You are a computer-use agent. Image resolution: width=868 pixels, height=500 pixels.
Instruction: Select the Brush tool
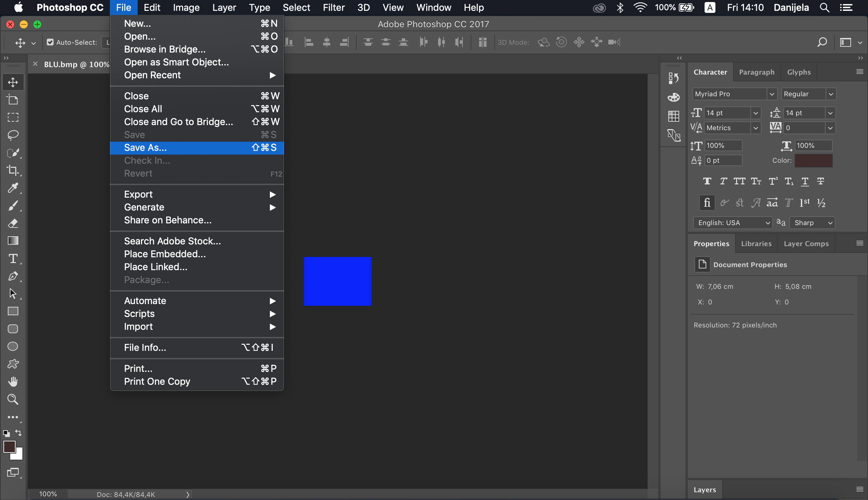(x=13, y=206)
